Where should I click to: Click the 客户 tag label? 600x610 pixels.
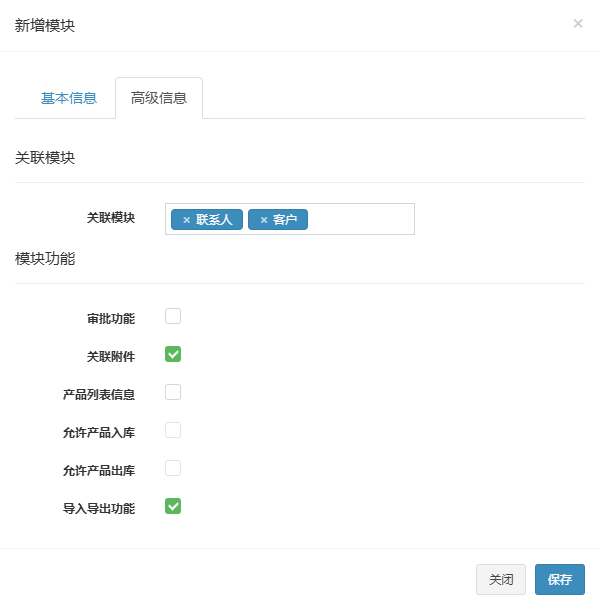284,220
